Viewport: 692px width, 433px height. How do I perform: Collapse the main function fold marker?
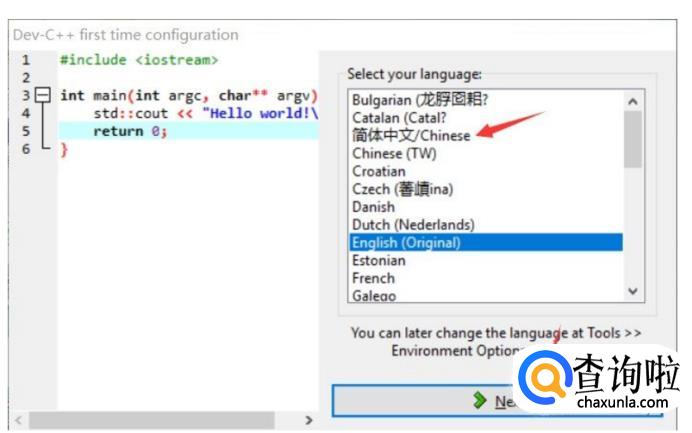[43, 95]
